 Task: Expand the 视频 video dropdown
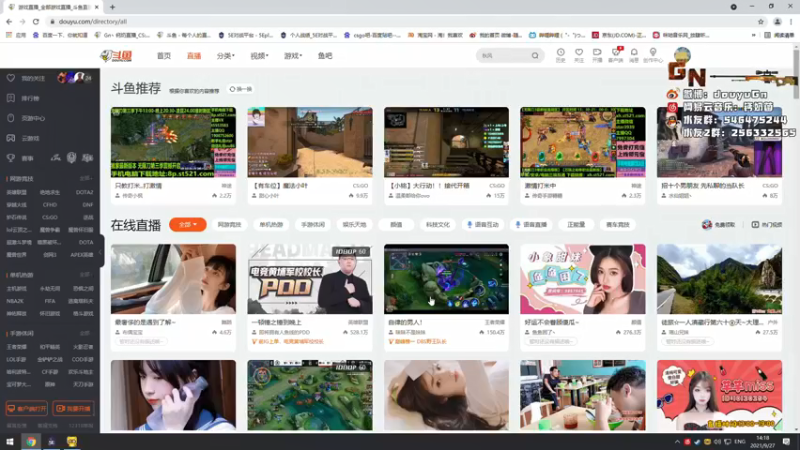point(259,56)
